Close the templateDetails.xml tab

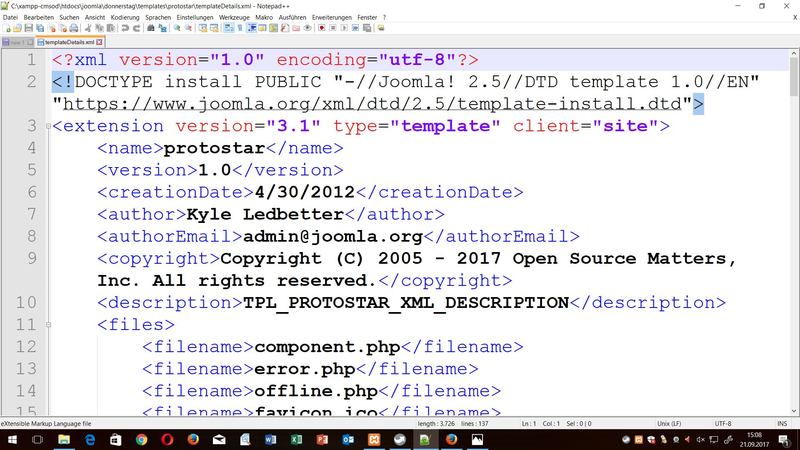coord(98,43)
